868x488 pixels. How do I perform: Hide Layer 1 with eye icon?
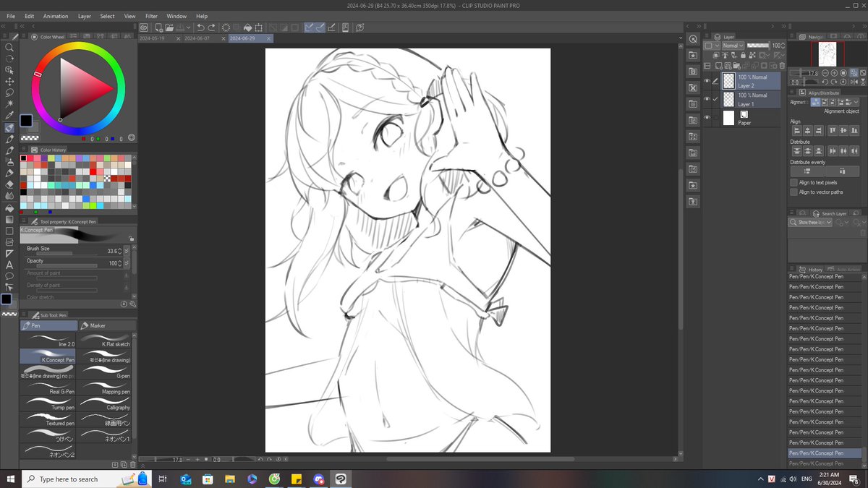(x=707, y=100)
